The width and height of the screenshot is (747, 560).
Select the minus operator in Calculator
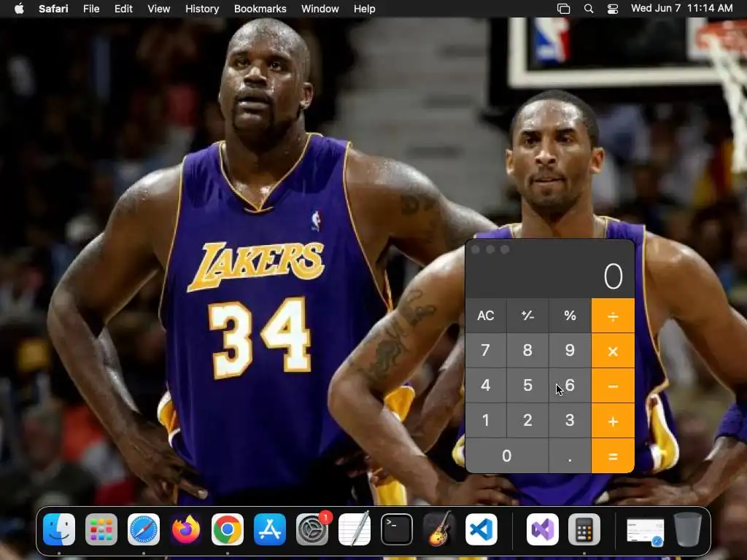613,386
